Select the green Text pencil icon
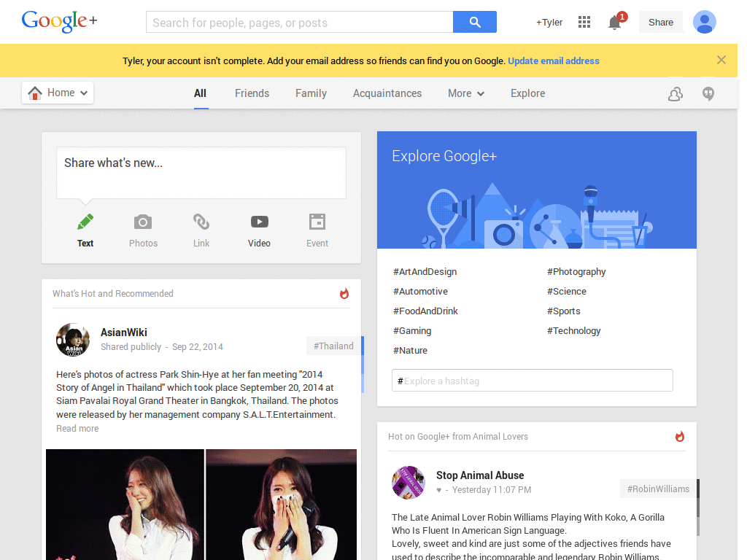 click(x=85, y=222)
